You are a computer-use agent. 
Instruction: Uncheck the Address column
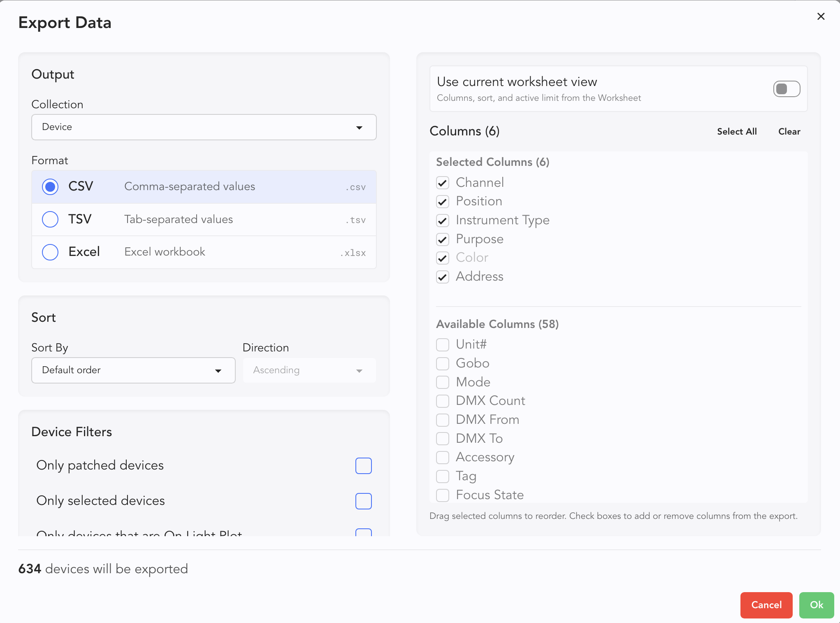(443, 277)
